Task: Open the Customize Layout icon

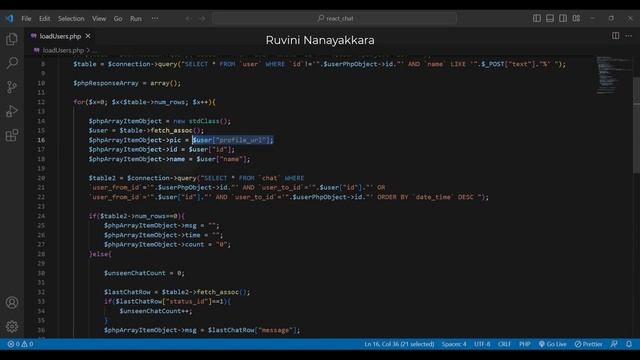Action: click(576, 18)
